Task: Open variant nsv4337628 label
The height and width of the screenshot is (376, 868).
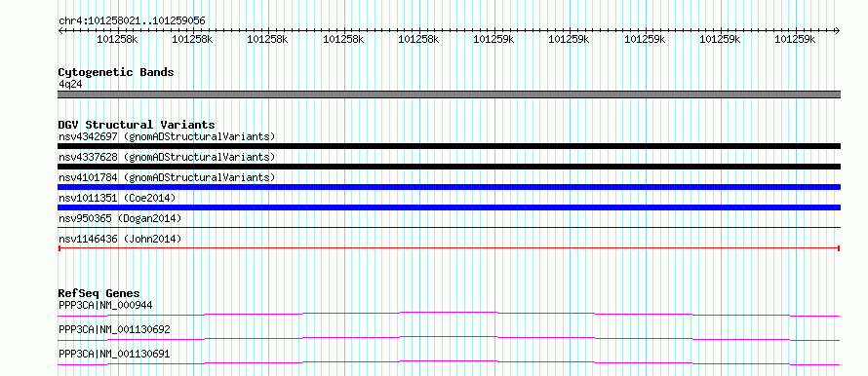Action: pos(167,157)
